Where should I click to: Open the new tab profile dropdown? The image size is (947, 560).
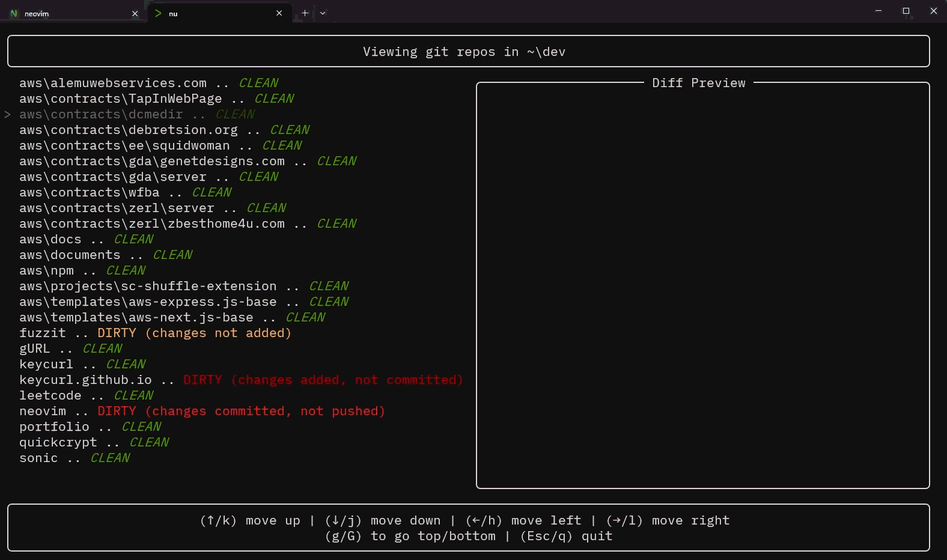pos(323,13)
